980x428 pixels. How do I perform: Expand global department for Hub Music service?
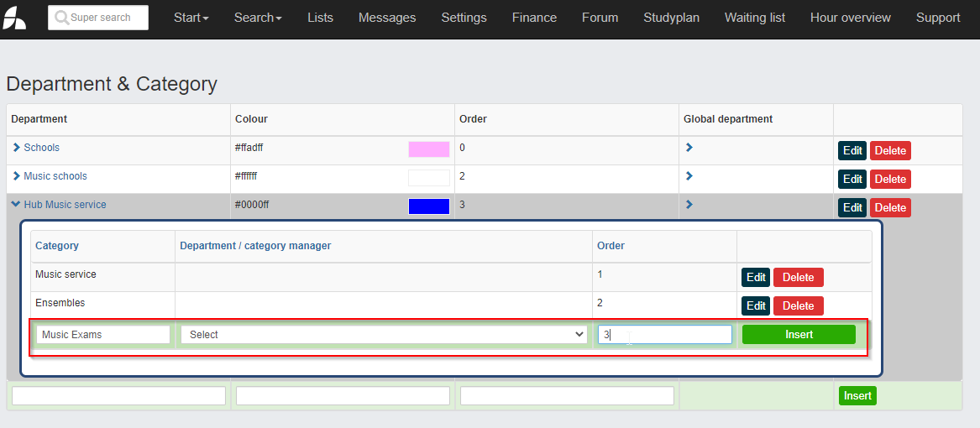[689, 204]
